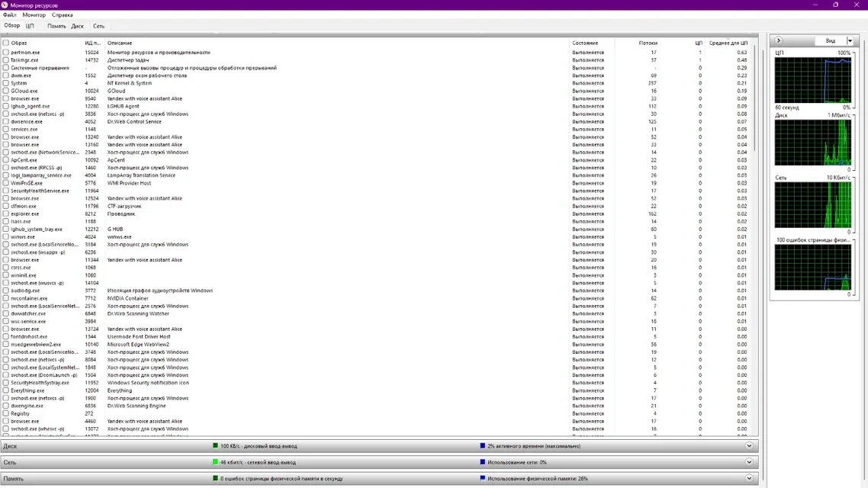The width and height of the screenshot is (868, 488).
Task: Click the blue network usage indicator
Action: [482, 461]
